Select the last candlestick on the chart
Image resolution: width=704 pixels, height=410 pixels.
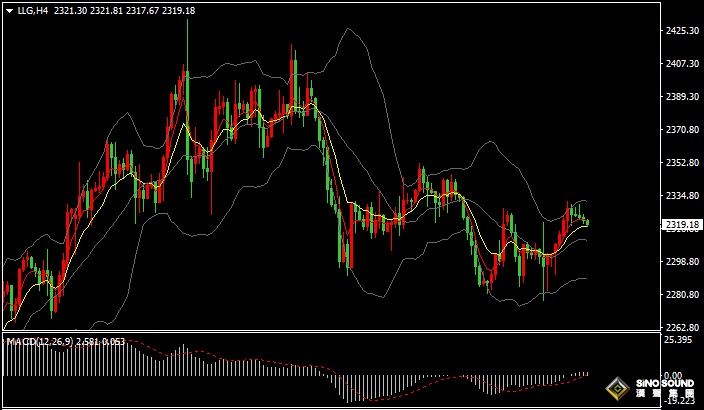coord(587,222)
